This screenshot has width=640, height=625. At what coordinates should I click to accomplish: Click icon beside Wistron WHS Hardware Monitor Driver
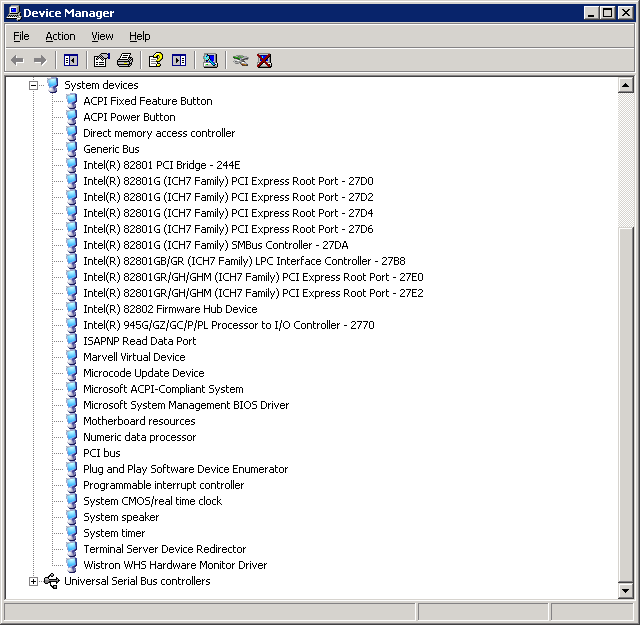coord(71,565)
